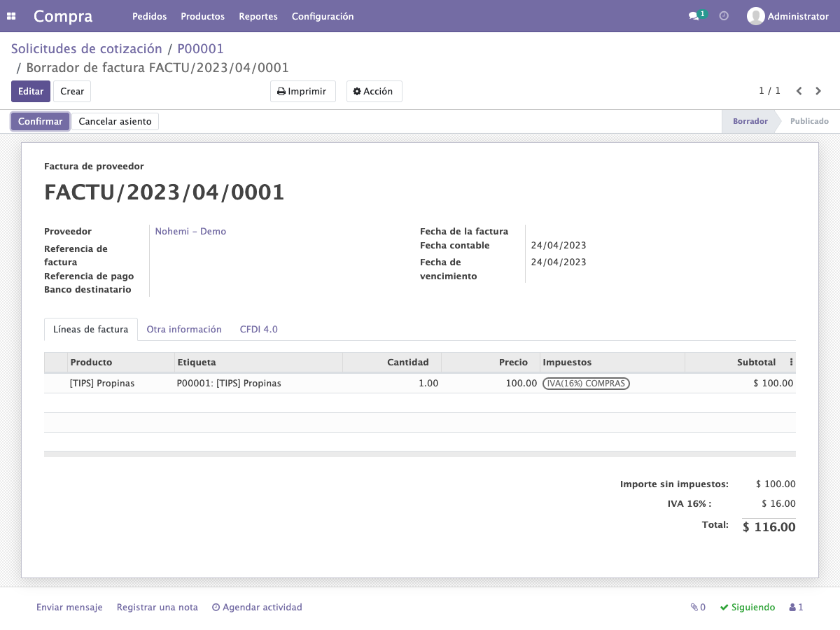840x630 pixels.
Task: Click invoice number FACTU/2023/04/0001 heading
Action: click(x=164, y=192)
